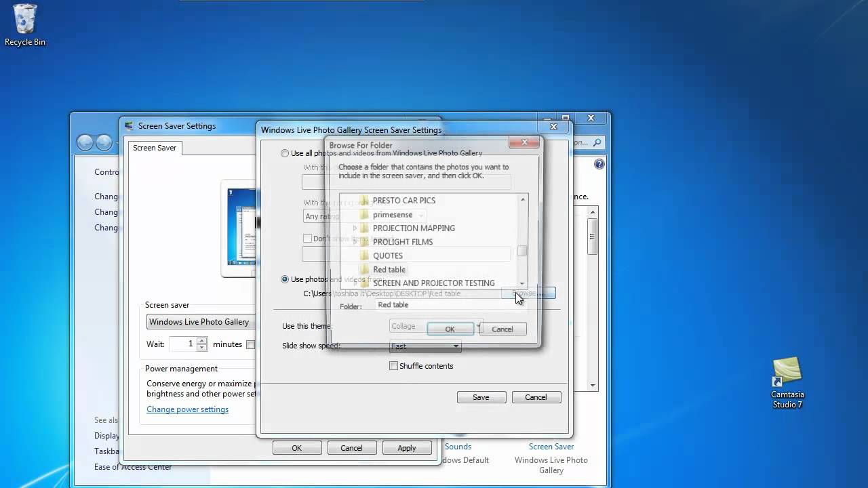The width and height of the screenshot is (868, 488).
Task: Tick the checkbox next to minutes
Action: coord(250,344)
